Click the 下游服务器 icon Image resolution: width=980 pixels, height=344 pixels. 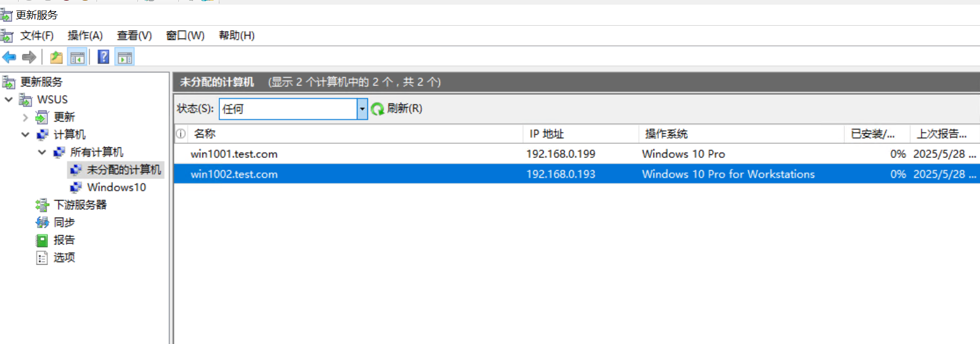coord(42,205)
